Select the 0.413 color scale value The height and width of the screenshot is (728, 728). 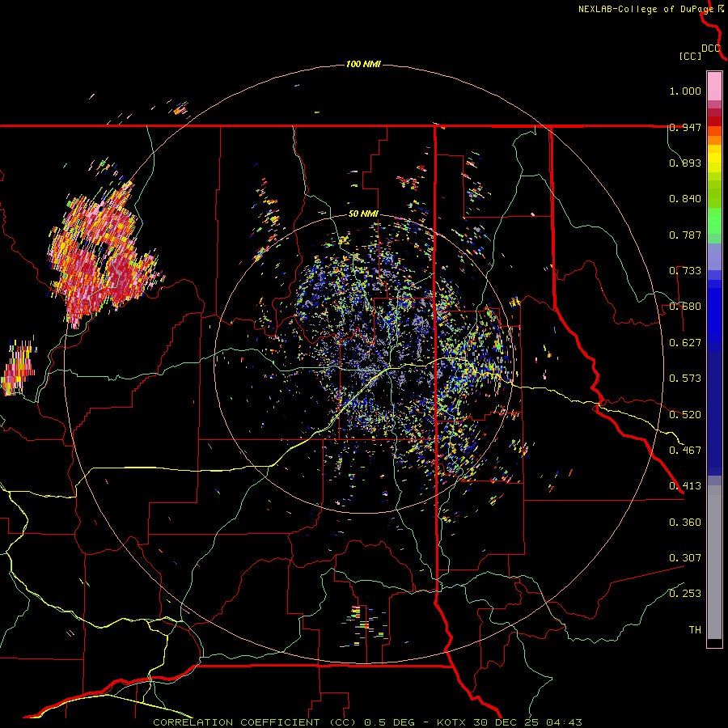(685, 486)
